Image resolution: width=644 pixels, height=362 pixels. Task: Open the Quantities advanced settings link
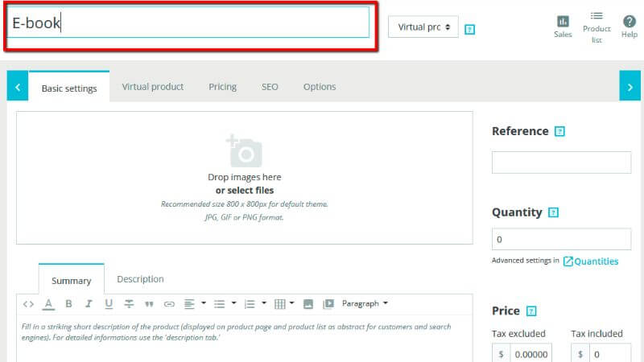click(x=591, y=261)
